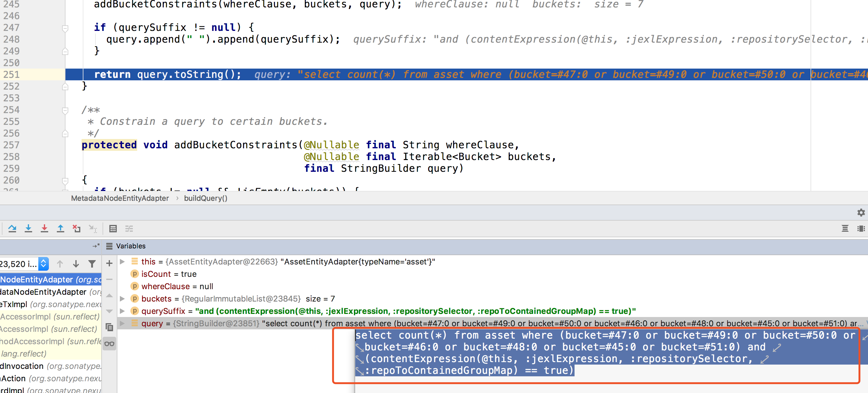Click the Step Into debugger icon
The image size is (868, 393).
point(28,229)
